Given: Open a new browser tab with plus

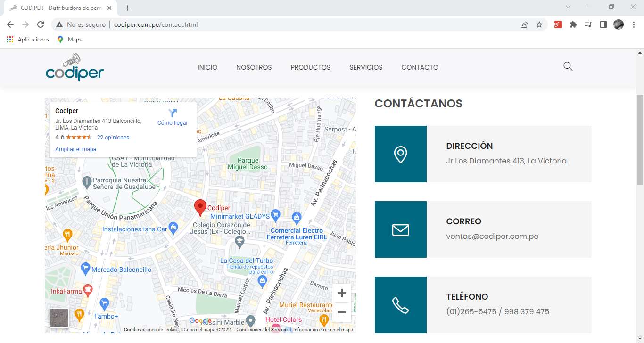Looking at the screenshot, I should coord(127,8).
